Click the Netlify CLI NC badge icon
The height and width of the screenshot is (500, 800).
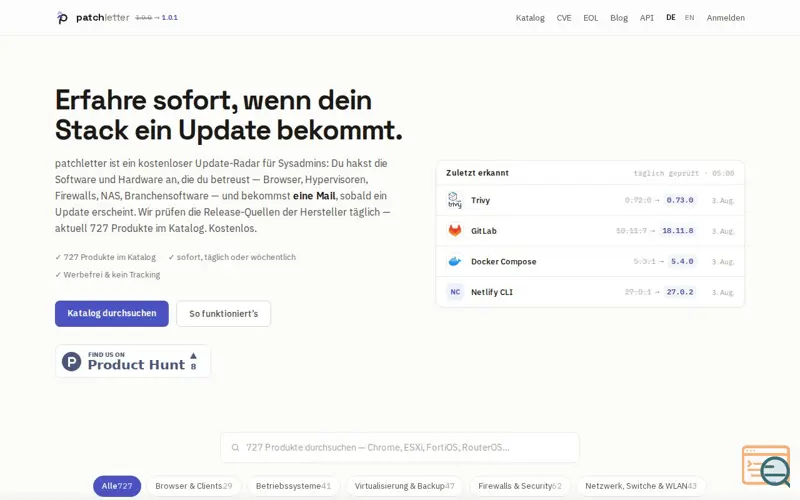[455, 292]
